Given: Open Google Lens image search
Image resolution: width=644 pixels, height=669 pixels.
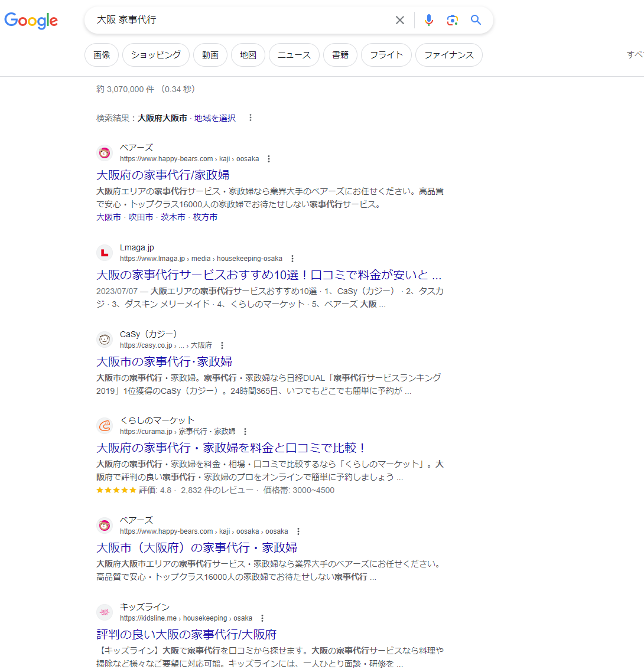Looking at the screenshot, I should (x=453, y=20).
